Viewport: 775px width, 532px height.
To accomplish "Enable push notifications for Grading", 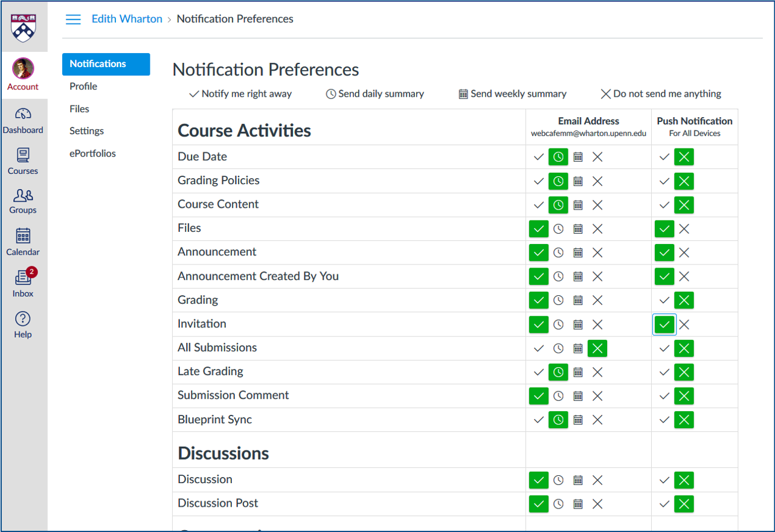I will point(664,300).
